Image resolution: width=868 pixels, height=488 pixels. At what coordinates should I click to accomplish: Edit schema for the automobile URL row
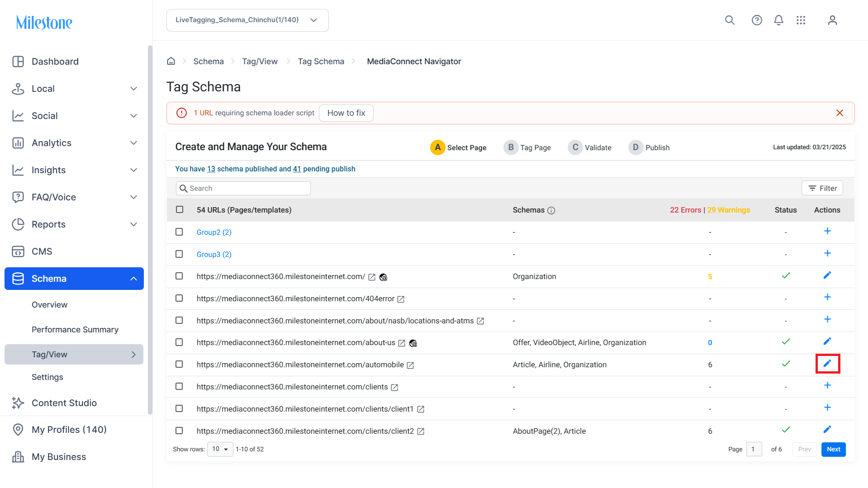(x=827, y=364)
